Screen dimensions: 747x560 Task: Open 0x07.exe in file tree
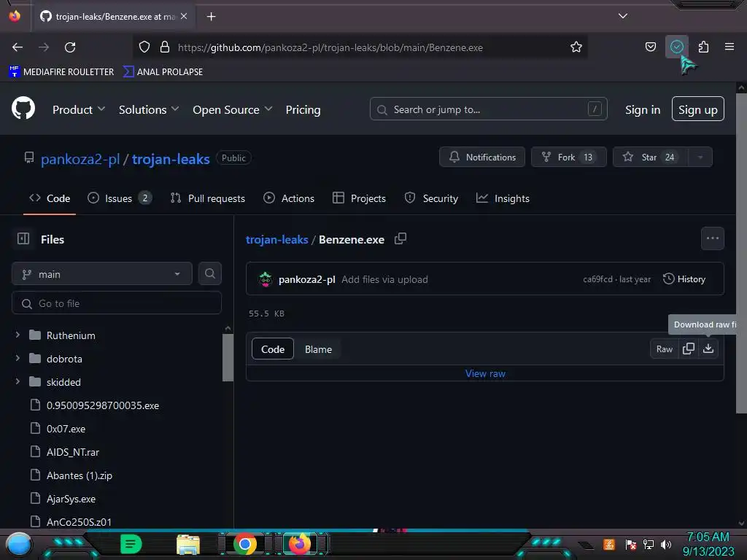pyautogui.click(x=66, y=429)
